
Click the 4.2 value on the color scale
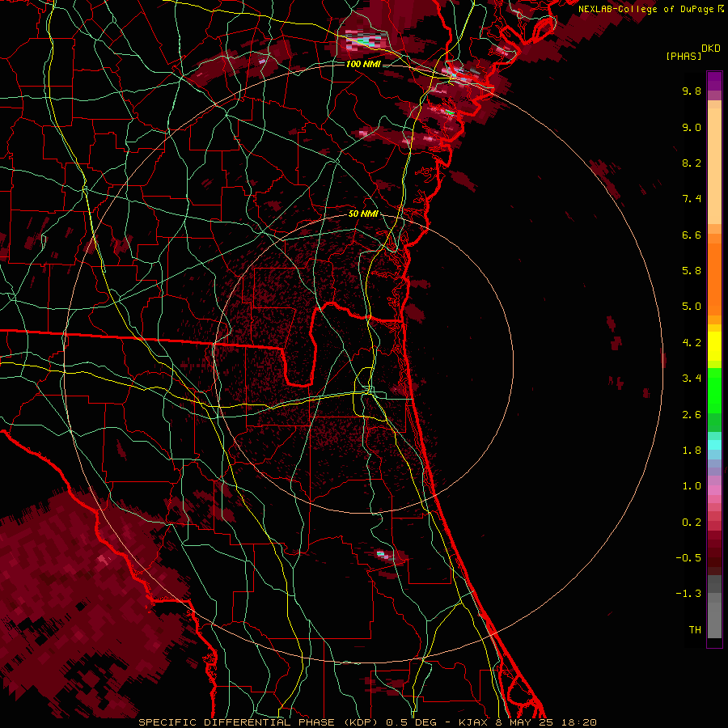(692, 343)
